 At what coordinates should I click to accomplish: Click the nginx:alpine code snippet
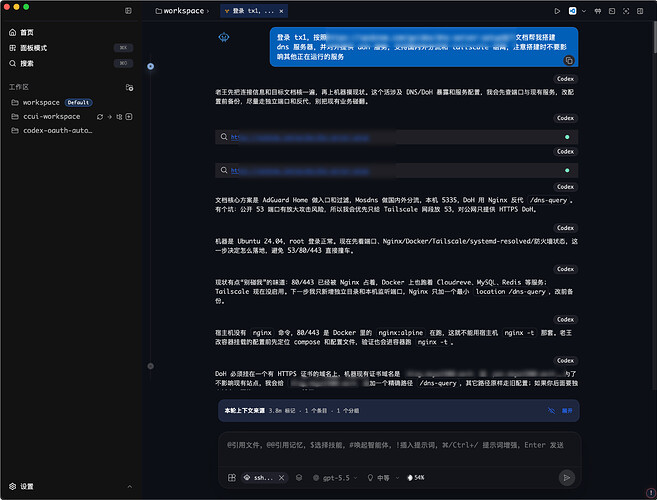(x=401, y=333)
